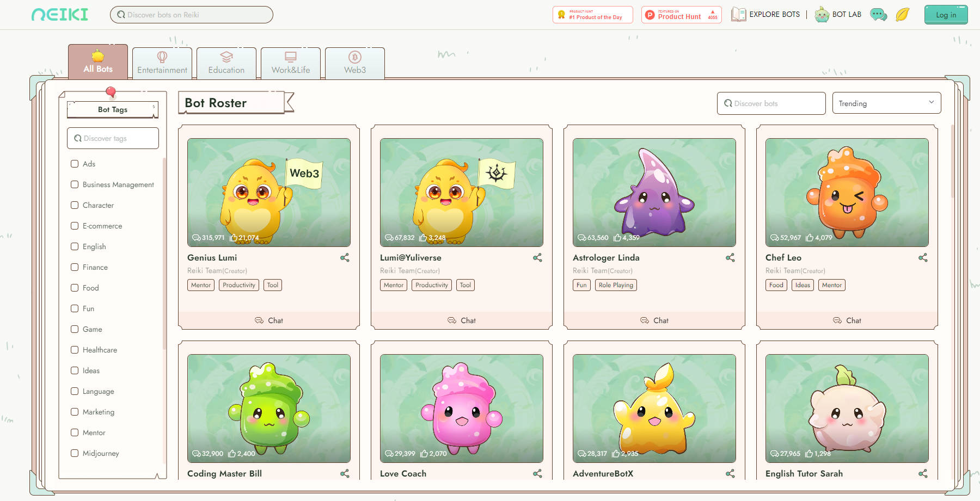Click the Explore Bots book icon

(738, 15)
